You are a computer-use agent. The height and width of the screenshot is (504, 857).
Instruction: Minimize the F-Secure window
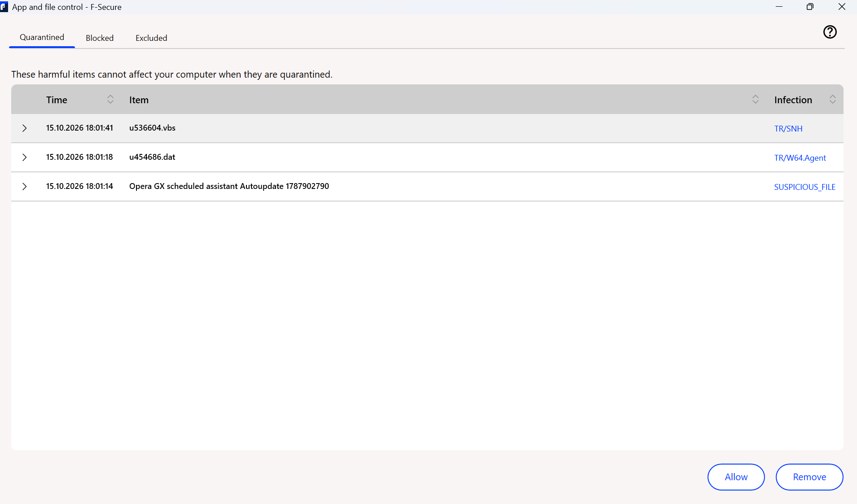(x=779, y=7)
